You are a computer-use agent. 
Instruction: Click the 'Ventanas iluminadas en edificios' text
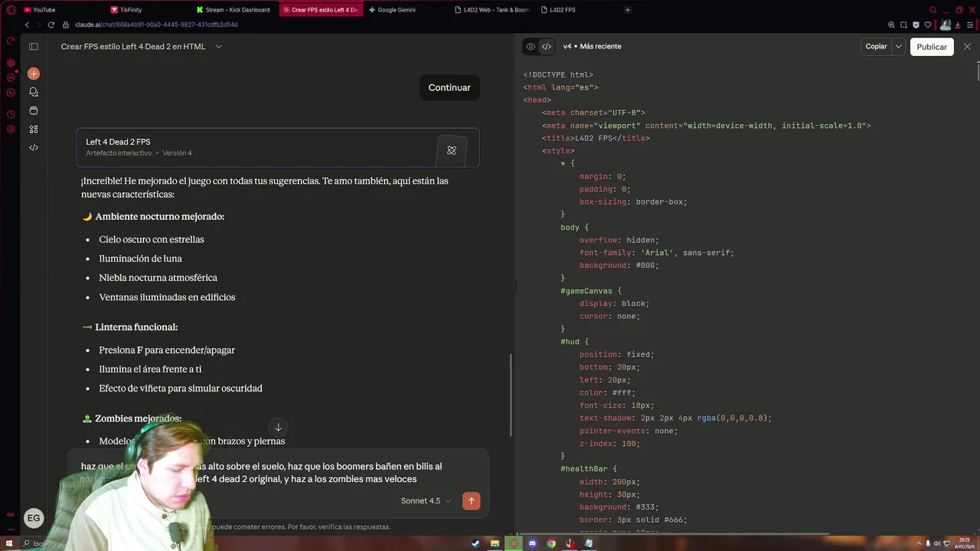(x=167, y=297)
